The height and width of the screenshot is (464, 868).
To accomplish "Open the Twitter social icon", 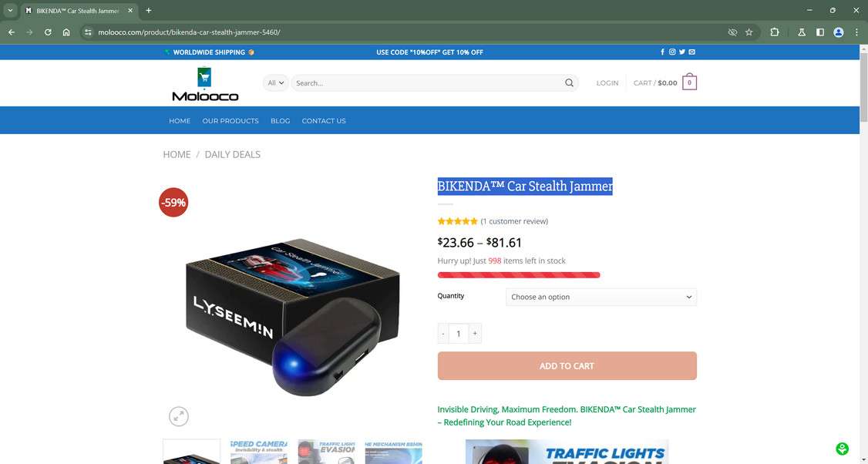I will pyautogui.click(x=682, y=52).
